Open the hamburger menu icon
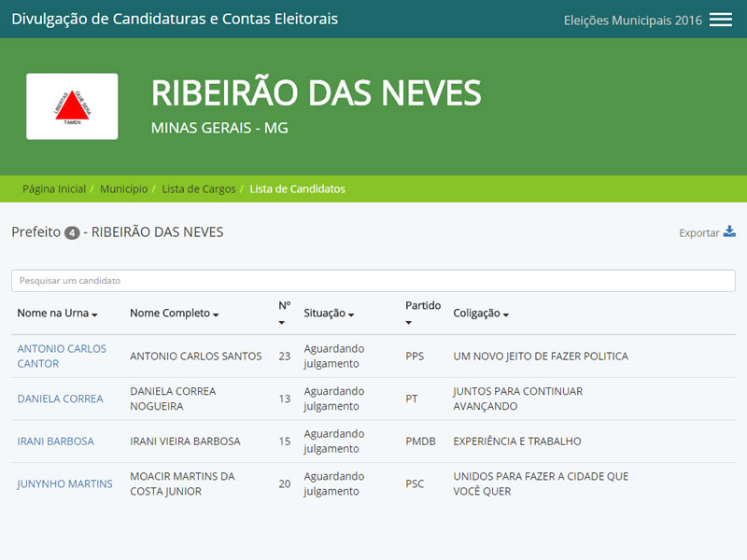The image size is (747, 560). pos(720,20)
